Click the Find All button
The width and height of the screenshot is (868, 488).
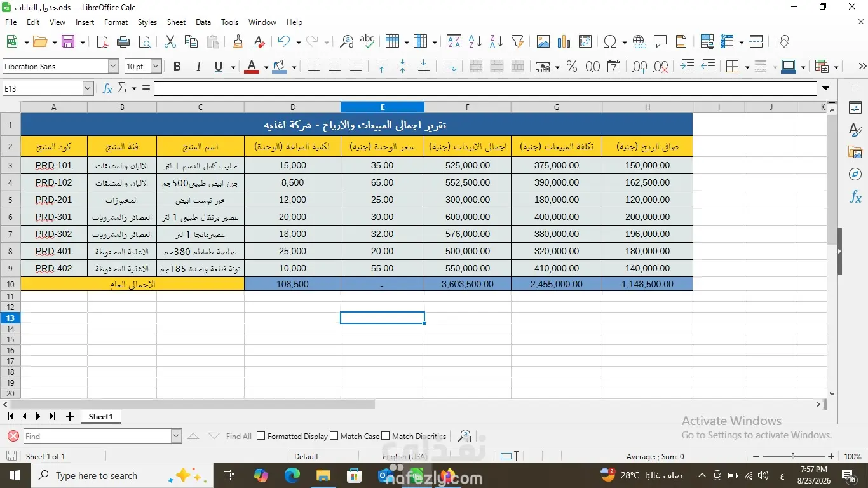(x=239, y=437)
